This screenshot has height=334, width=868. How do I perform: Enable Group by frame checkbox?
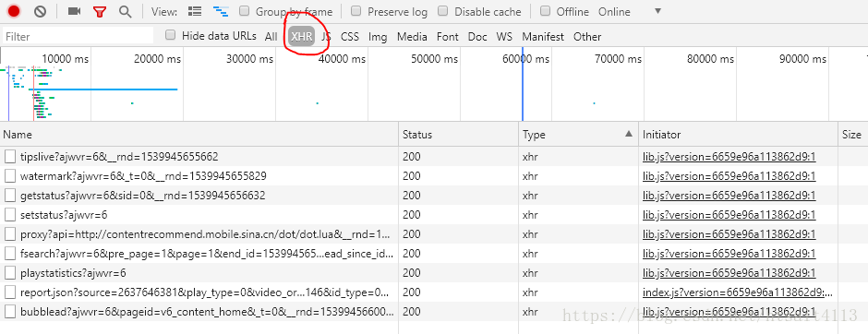coord(245,11)
